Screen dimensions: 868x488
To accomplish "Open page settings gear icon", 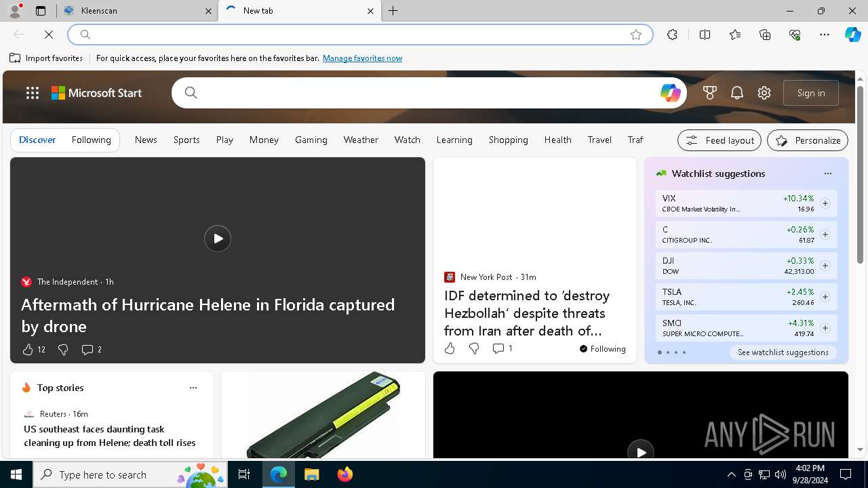I will coord(764,93).
